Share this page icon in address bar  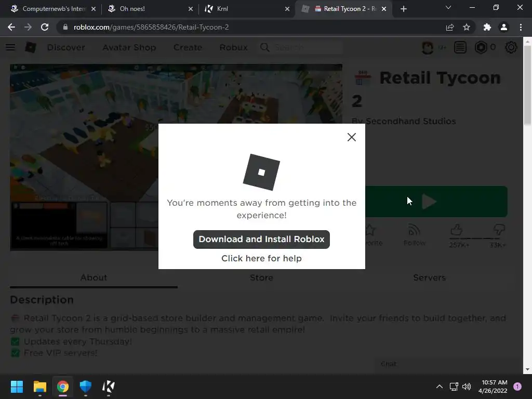450,27
